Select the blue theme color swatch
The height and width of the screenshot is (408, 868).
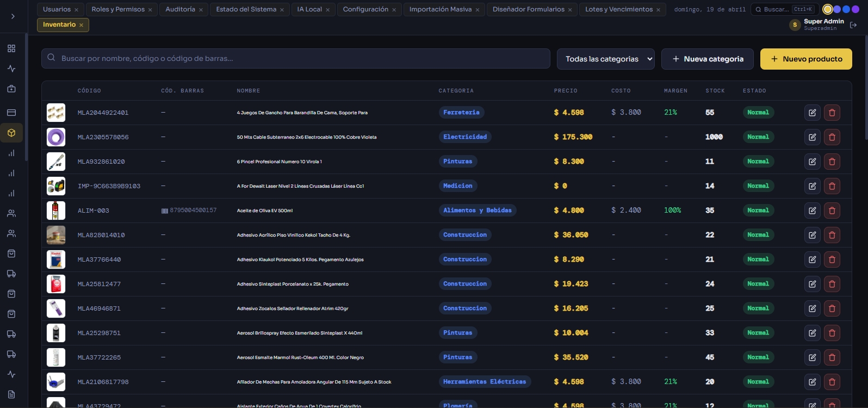tap(846, 9)
